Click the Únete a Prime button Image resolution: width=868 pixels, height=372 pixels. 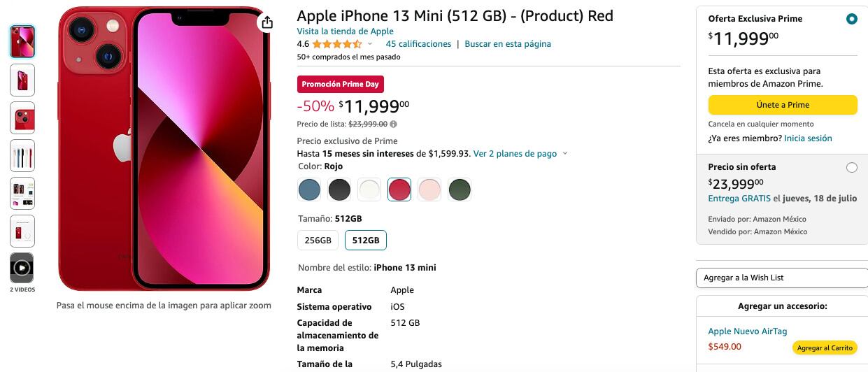pos(783,105)
